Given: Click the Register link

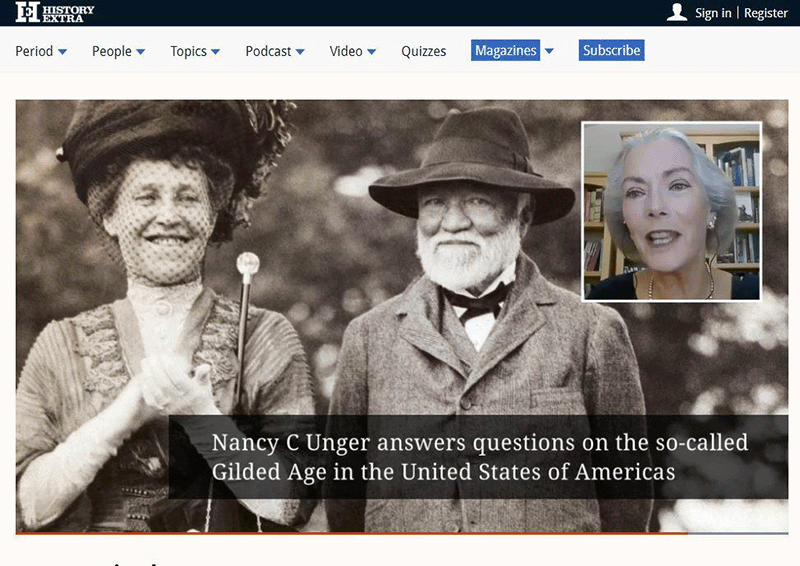Looking at the screenshot, I should tap(766, 13).
